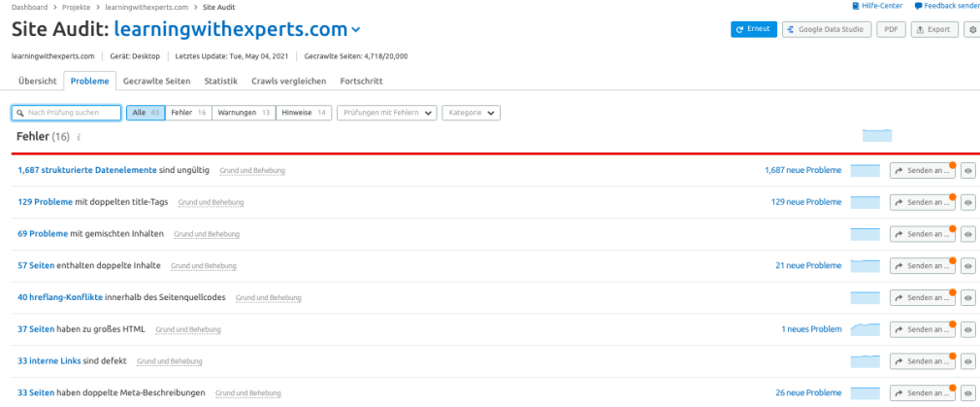Viewport: 980px width, 407px height.
Task: Hide the doppelte Inhalte check via eye icon
Action: click(968, 265)
